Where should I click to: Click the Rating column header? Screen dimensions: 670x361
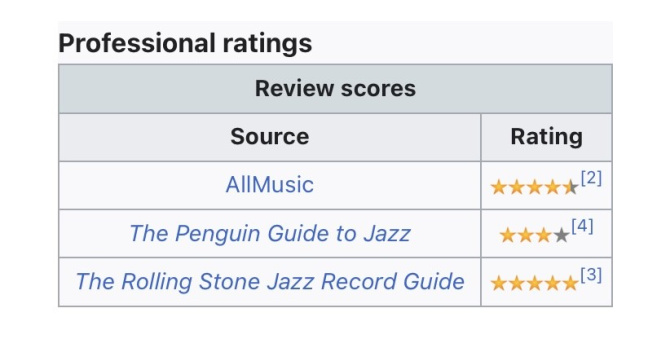[x=547, y=137]
